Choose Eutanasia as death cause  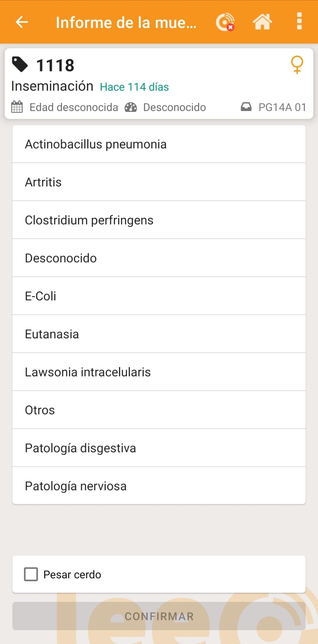pos(159,334)
